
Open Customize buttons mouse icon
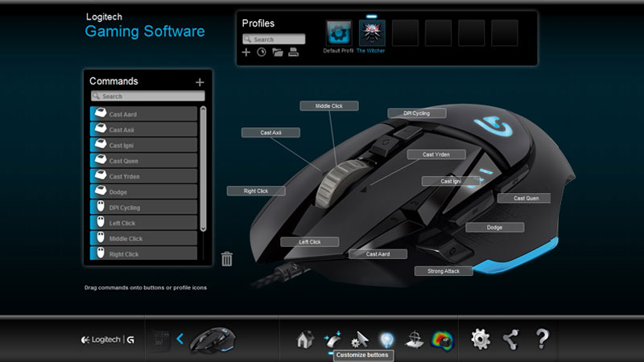pyautogui.click(x=332, y=339)
